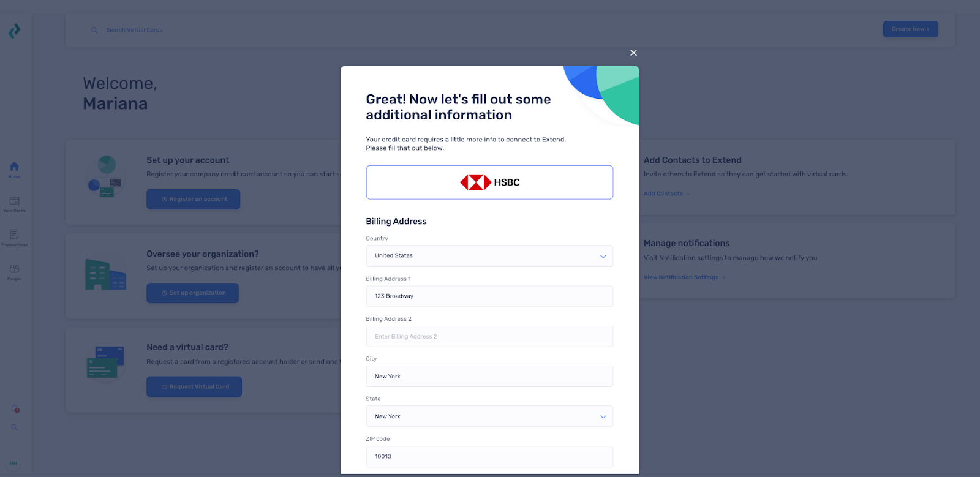980x477 pixels.
Task: Open the Add Contacts link
Action: (666, 193)
